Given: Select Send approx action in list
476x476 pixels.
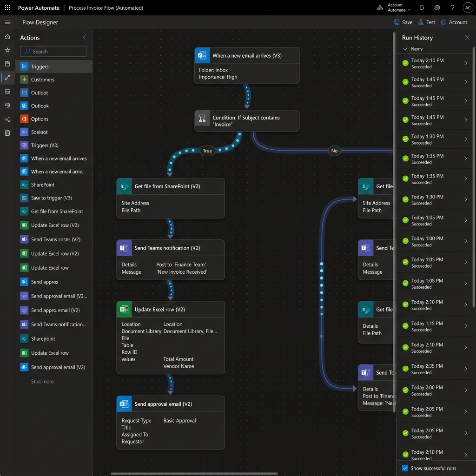Looking at the screenshot, I should tap(54, 282).
